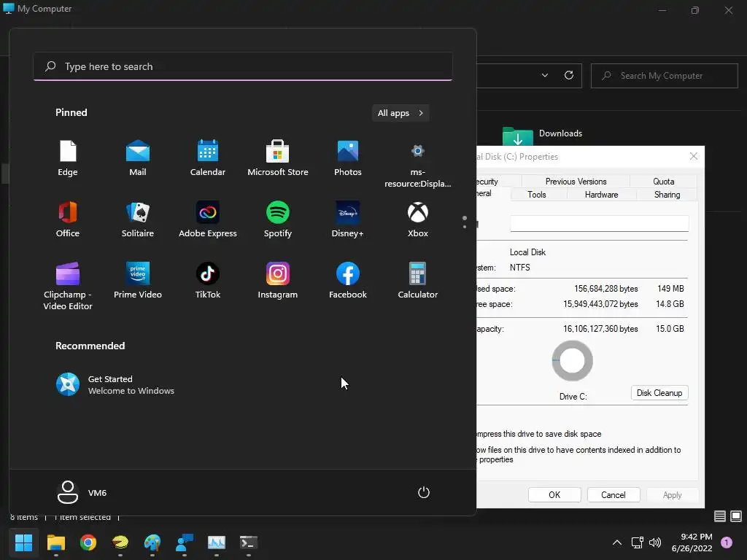Viewport: 747px width, 560px height.
Task: Expand the address bar history dropdown
Action: tap(544, 75)
